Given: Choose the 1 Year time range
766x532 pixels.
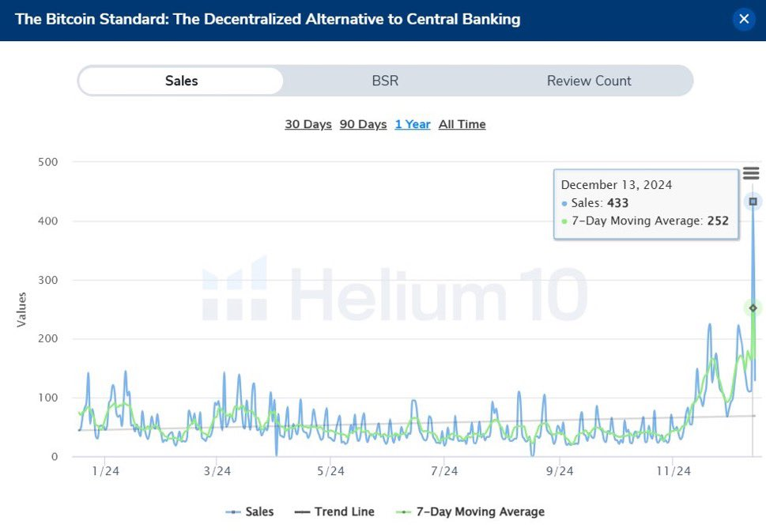Looking at the screenshot, I should [413, 124].
